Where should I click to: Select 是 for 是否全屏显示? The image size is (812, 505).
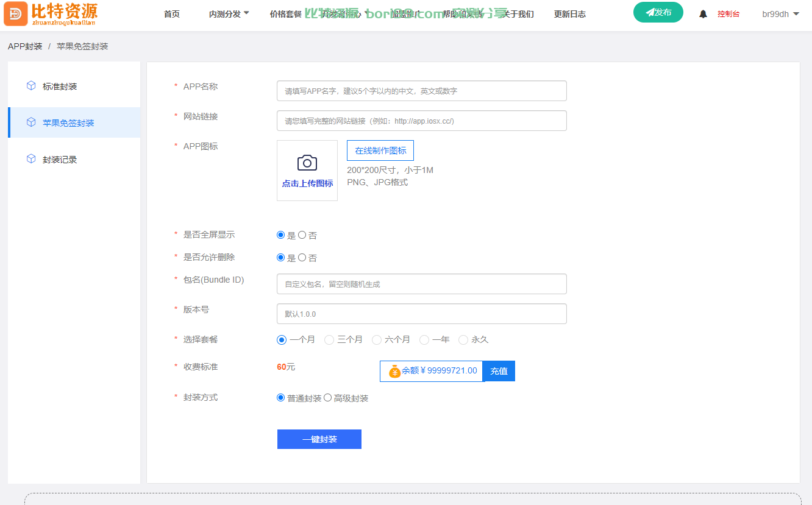point(281,235)
